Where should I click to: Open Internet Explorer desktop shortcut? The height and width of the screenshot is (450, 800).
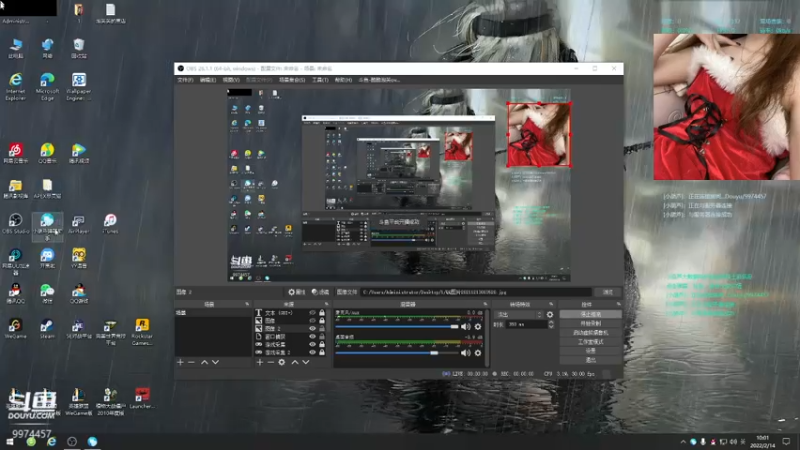click(x=15, y=86)
